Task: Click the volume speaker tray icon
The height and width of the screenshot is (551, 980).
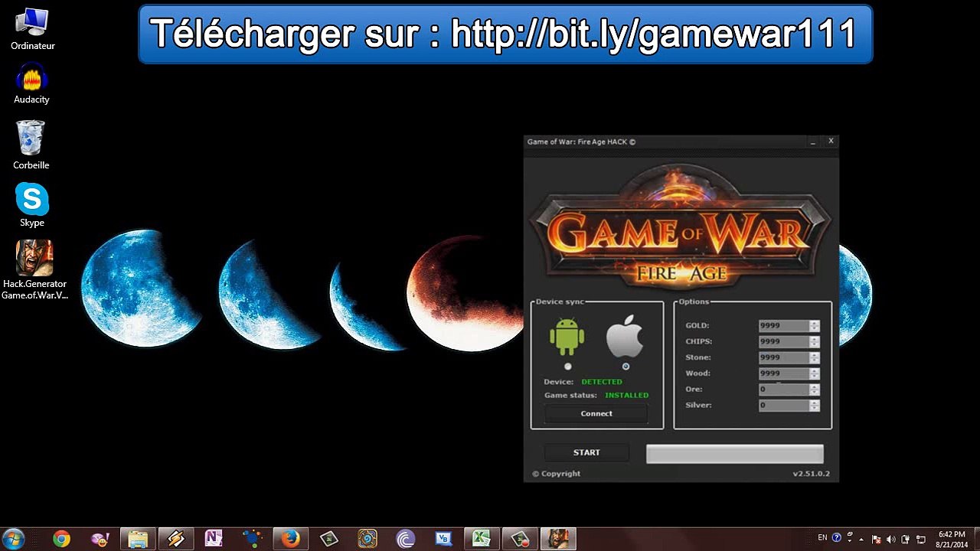Action: pos(890,539)
